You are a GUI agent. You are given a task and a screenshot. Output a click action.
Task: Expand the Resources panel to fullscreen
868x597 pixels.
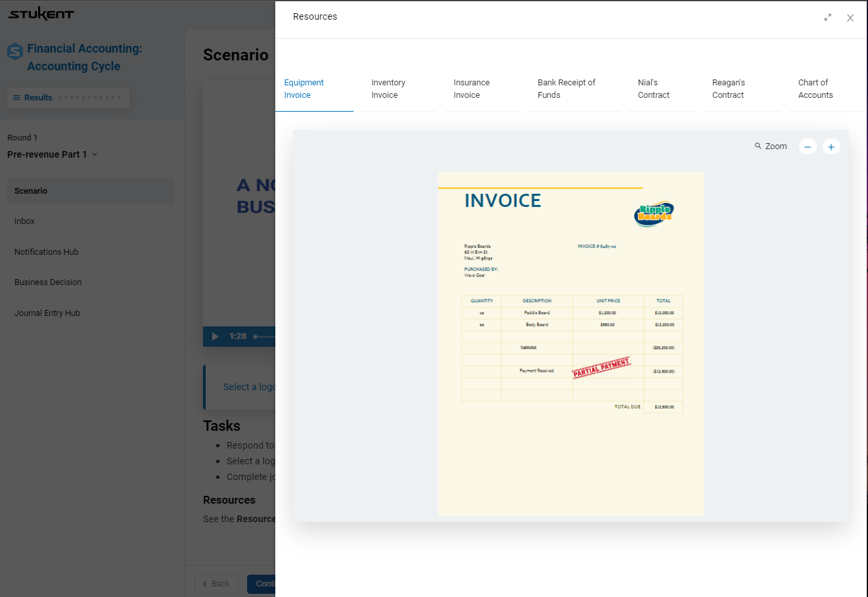(x=828, y=18)
